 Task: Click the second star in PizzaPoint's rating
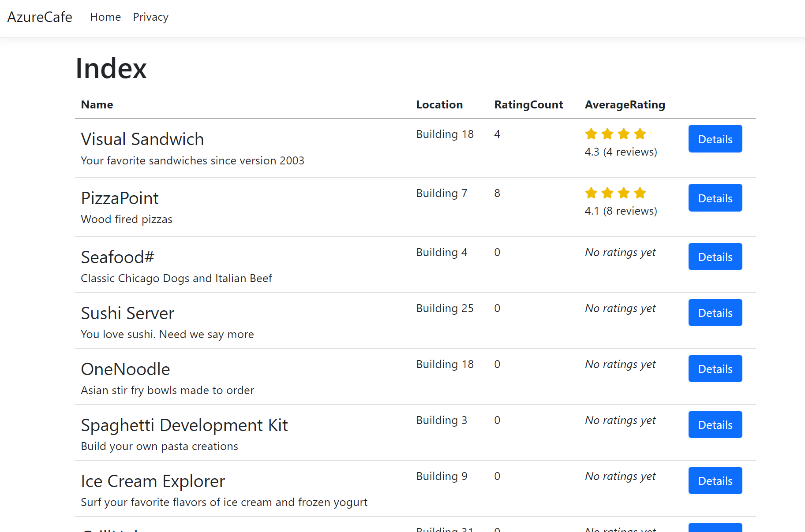(607, 193)
